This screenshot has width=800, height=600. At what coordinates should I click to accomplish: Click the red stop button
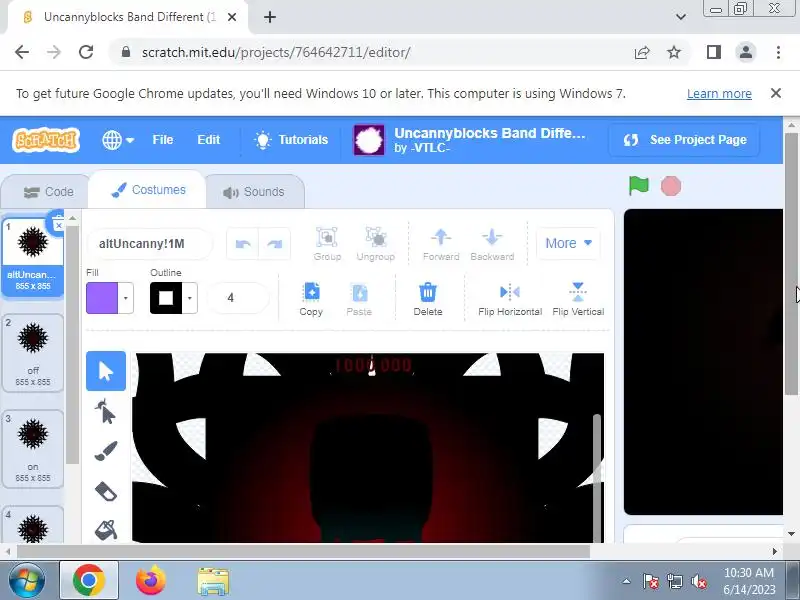point(670,186)
